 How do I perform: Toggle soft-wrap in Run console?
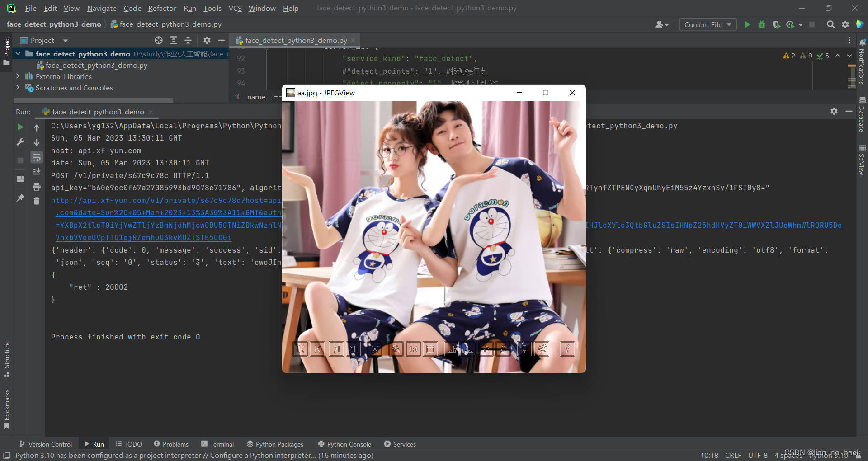pyautogui.click(x=37, y=157)
